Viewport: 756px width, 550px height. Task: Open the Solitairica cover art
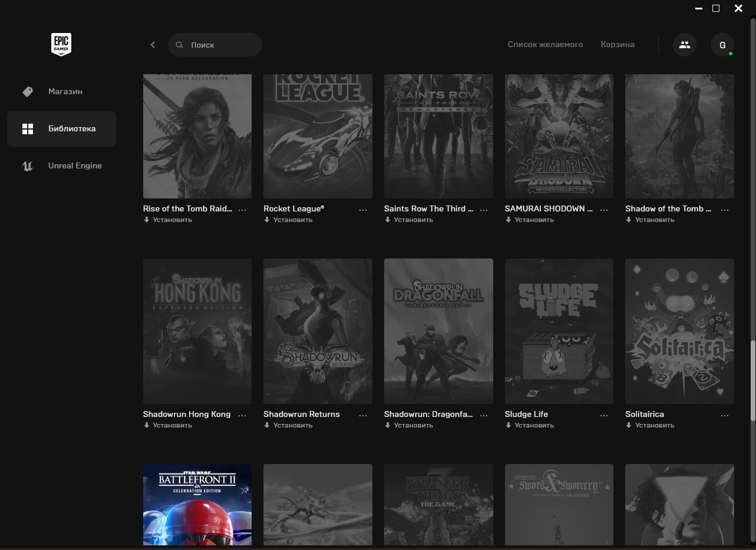click(x=679, y=331)
